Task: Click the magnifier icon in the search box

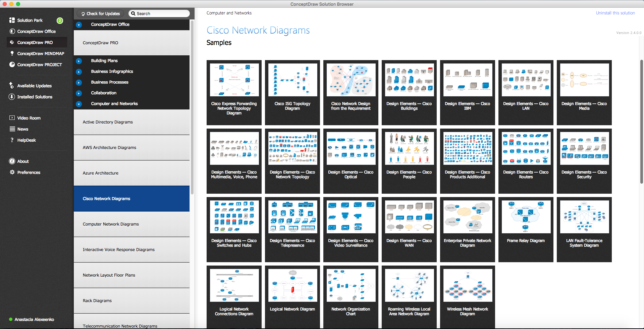Action: (133, 13)
